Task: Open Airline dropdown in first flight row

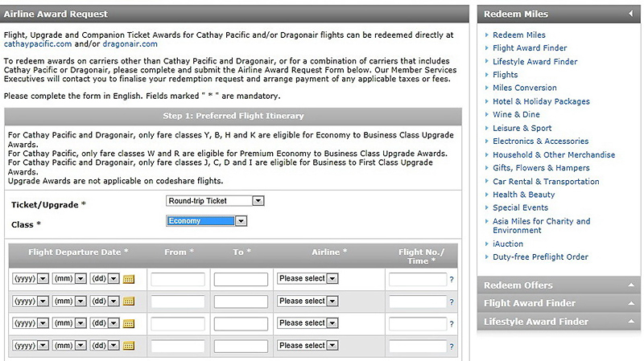Action: coord(308,278)
